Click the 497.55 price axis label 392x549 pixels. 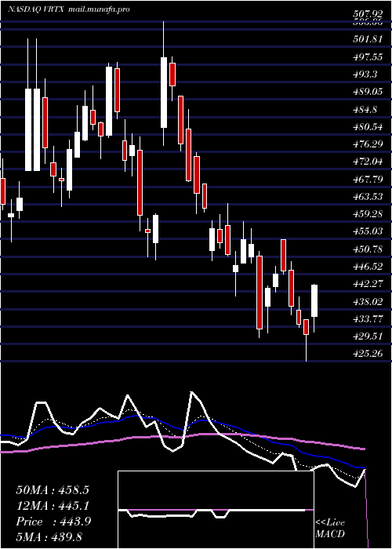368,56
